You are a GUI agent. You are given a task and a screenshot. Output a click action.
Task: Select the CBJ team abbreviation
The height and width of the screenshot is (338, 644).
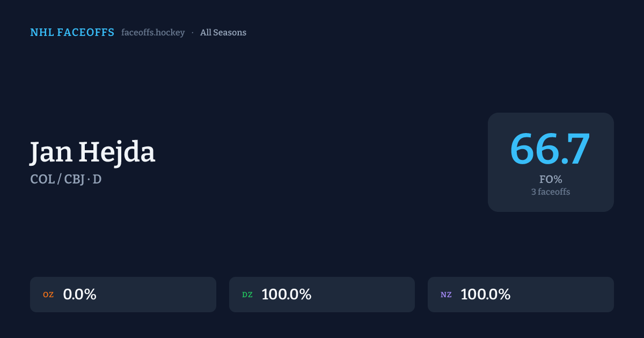(74, 179)
